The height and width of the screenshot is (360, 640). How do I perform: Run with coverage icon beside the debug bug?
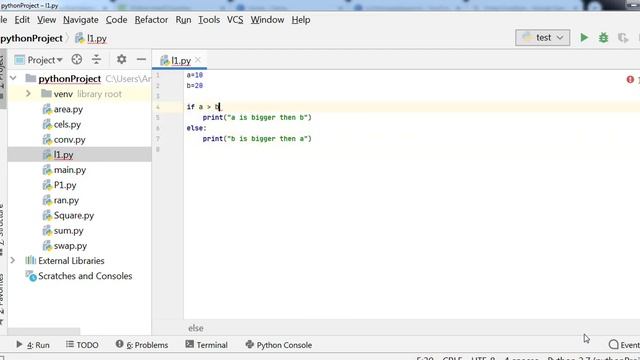pos(622,38)
